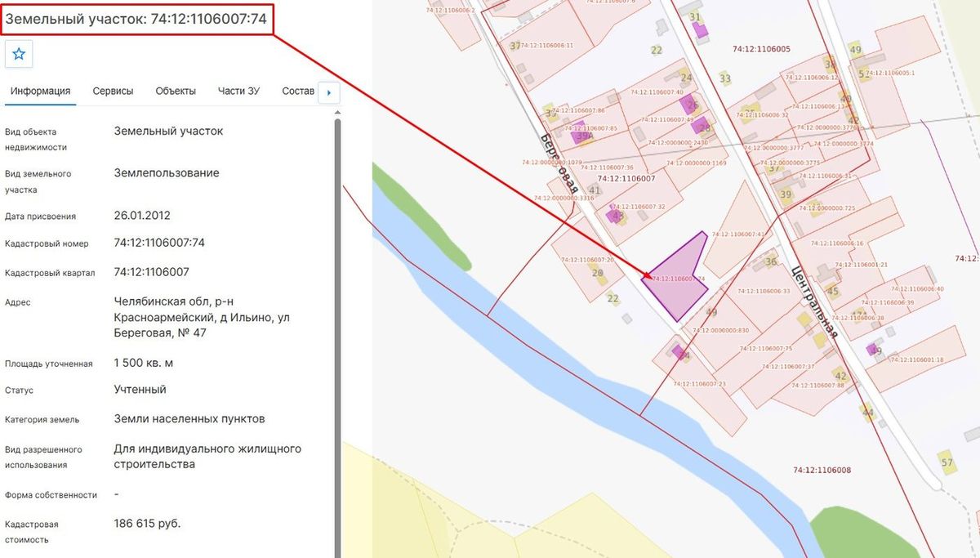
Task: Add the land plot to favorites with the star
Action: (19, 54)
